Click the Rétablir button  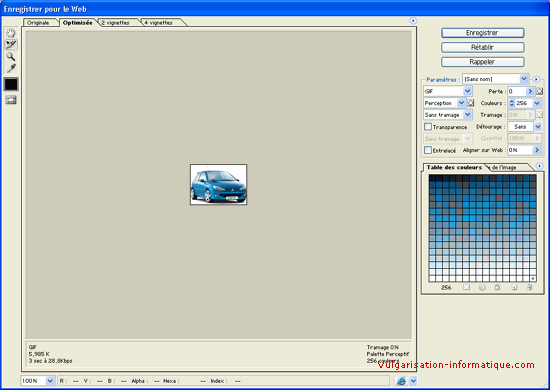click(482, 47)
